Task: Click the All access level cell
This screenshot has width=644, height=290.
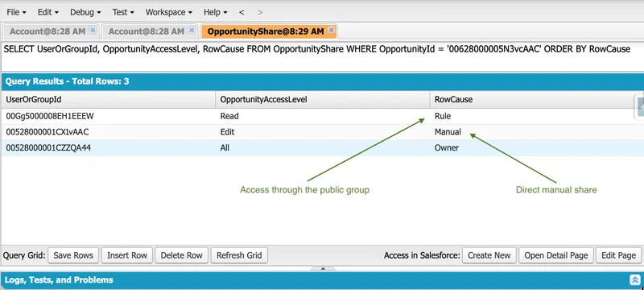Action: 323,148
